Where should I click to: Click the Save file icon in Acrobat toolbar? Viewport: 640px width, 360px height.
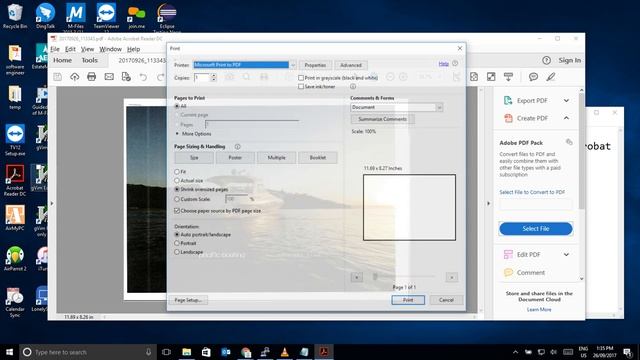coord(58,77)
